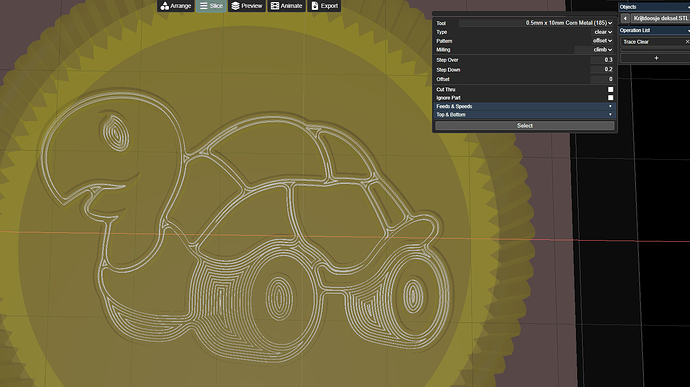690x387 pixels.
Task: Open the Milling dropdown set to climb
Action: (594, 50)
